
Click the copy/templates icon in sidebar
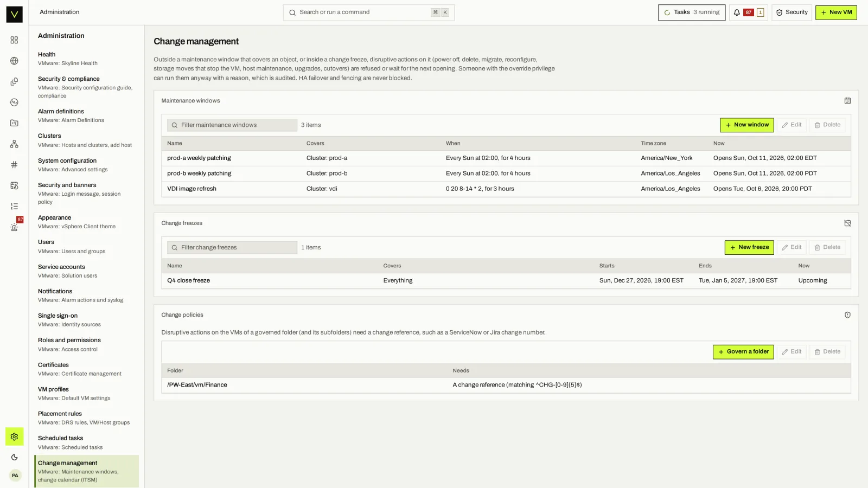point(14,81)
